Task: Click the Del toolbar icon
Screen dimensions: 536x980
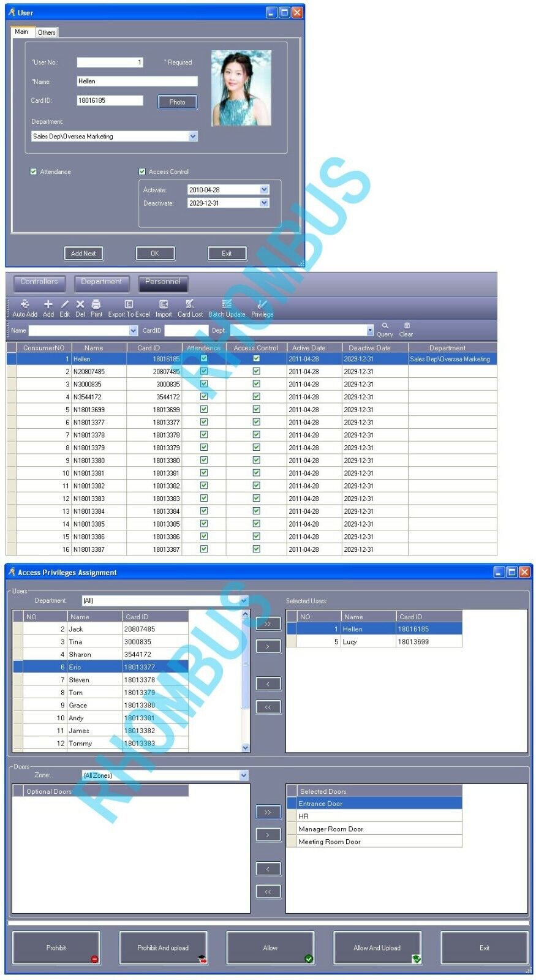Action: 80,304
